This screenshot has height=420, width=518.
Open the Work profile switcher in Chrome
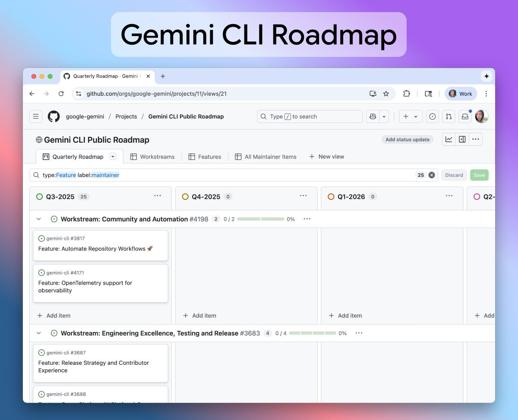coord(461,94)
